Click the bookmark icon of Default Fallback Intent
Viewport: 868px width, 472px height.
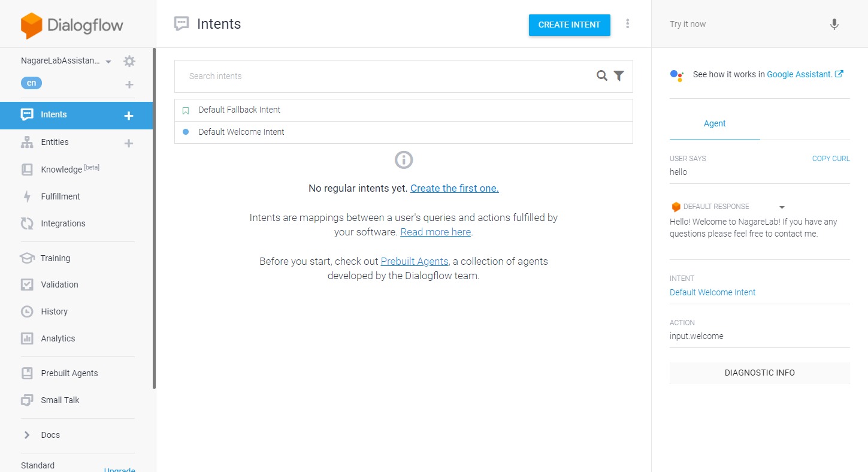186,110
